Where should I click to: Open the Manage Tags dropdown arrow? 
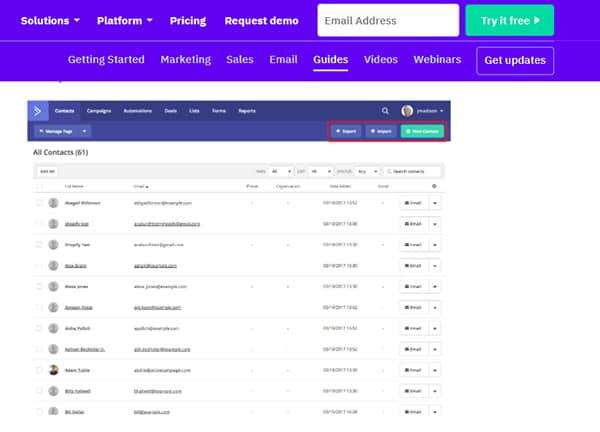[84, 131]
